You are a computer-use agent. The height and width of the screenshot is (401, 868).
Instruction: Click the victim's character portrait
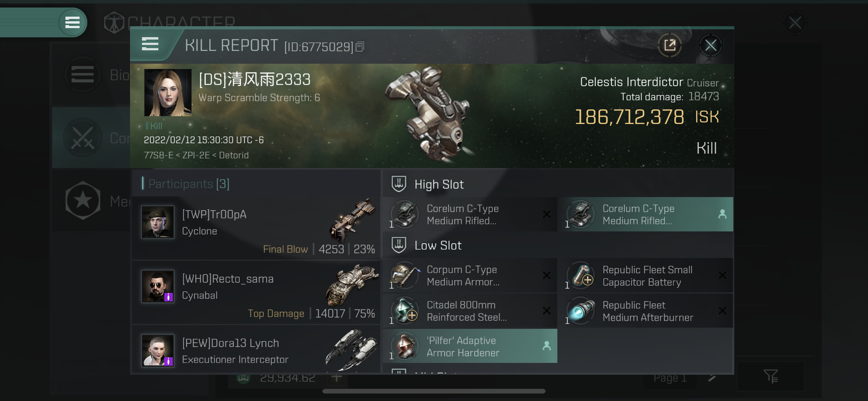pos(168,92)
